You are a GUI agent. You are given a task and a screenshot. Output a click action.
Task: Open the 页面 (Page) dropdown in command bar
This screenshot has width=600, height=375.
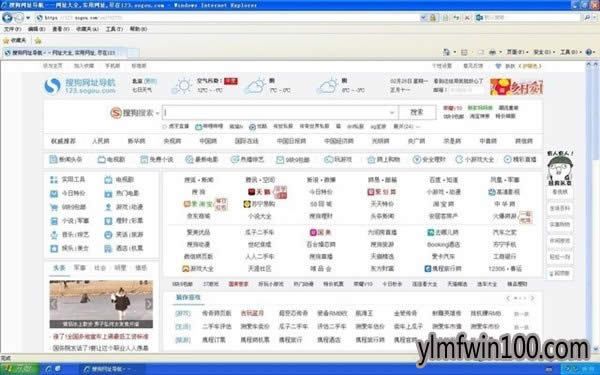pyautogui.click(x=517, y=52)
